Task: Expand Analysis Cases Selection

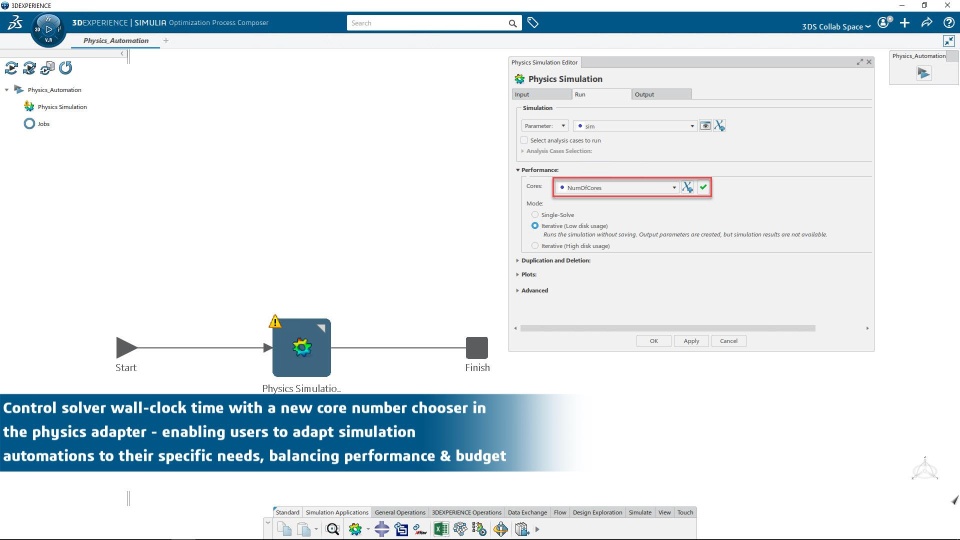Action: (522, 151)
